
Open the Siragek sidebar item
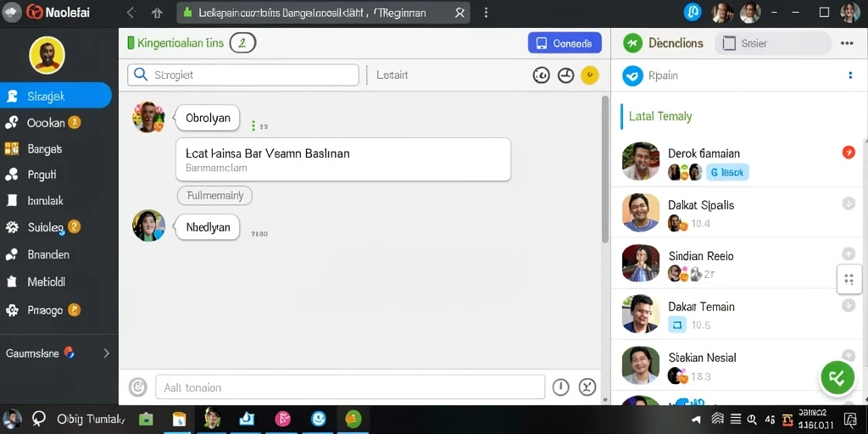[x=55, y=97]
